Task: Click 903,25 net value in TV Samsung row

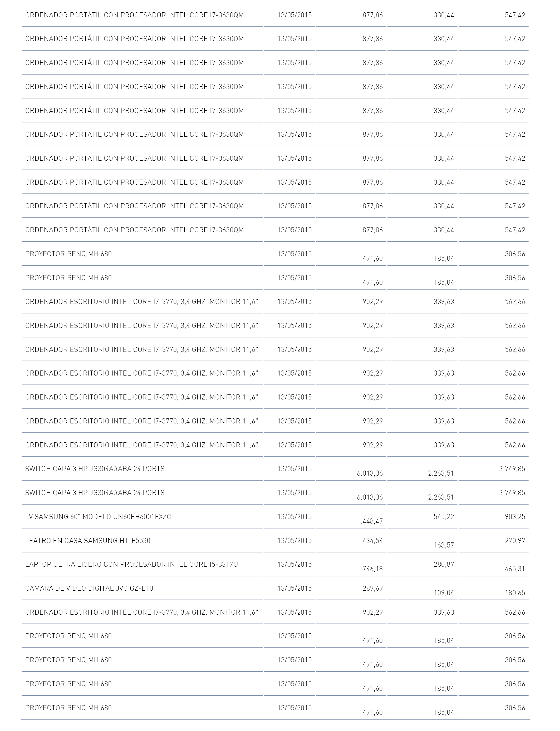Action: click(515, 517)
